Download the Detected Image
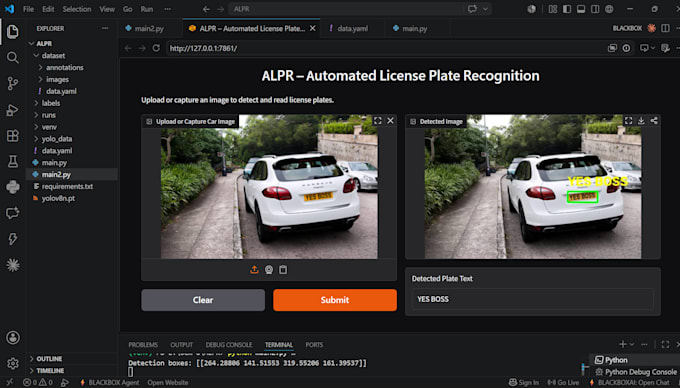The height and width of the screenshot is (388, 680). click(641, 121)
